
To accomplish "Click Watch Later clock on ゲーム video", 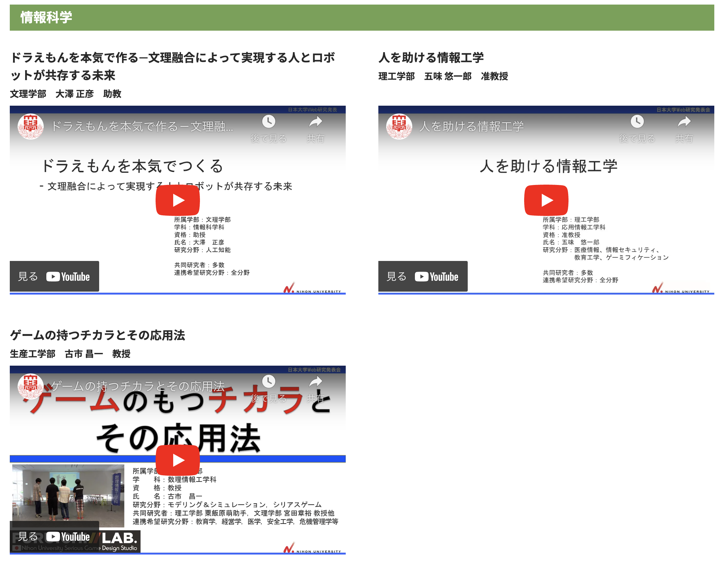I will click(x=268, y=381).
